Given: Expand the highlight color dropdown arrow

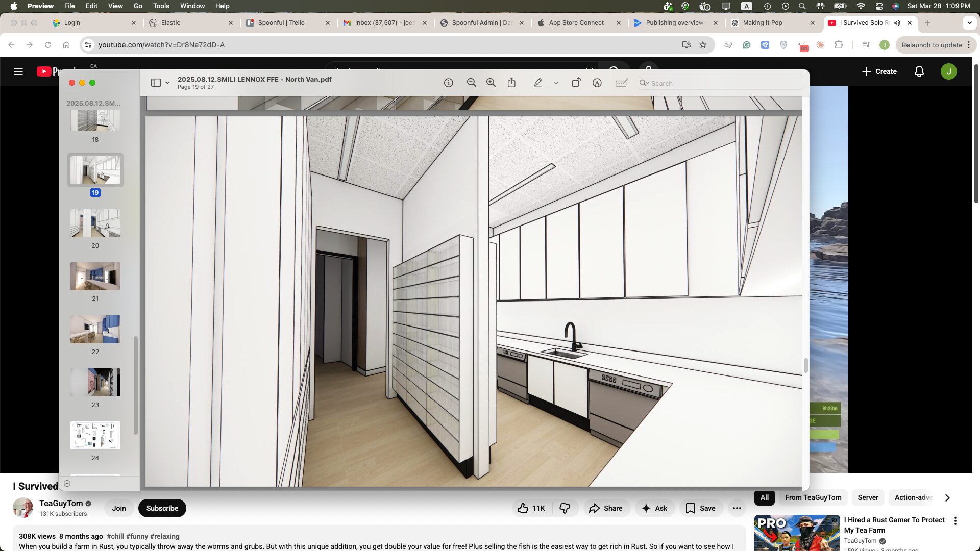Looking at the screenshot, I should coord(556,83).
